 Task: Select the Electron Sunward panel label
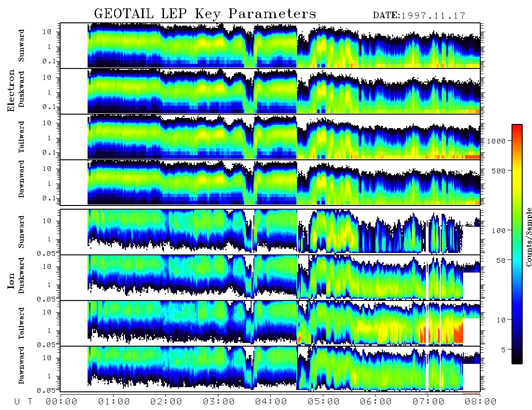(21, 46)
